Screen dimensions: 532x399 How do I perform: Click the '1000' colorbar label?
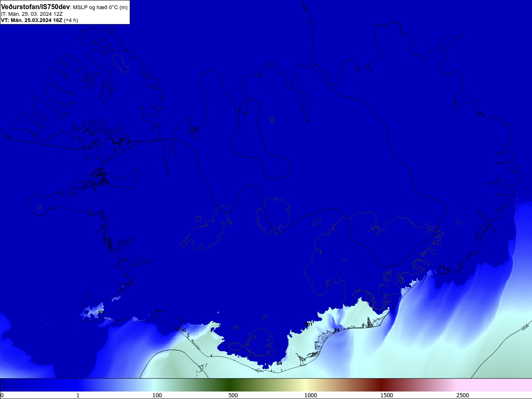[x=310, y=395]
